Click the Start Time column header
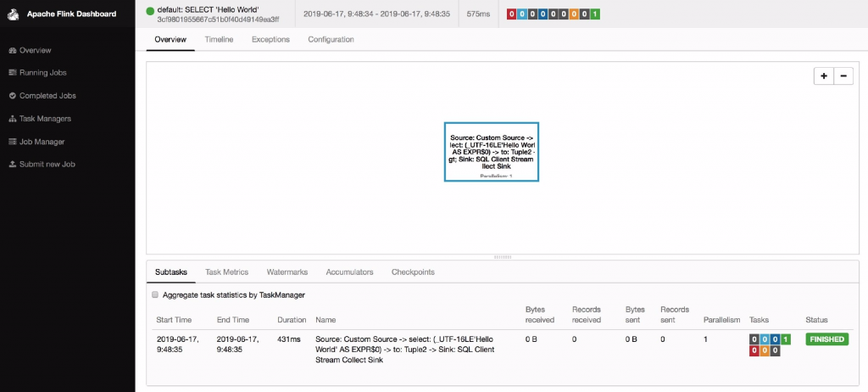The width and height of the screenshot is (868, 392). pos(174,320)
